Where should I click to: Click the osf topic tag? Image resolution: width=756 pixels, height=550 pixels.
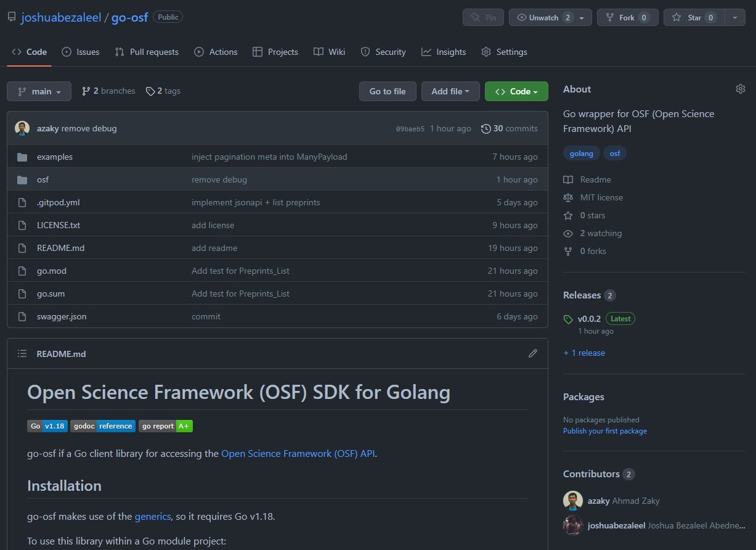[x=615, y=154]
